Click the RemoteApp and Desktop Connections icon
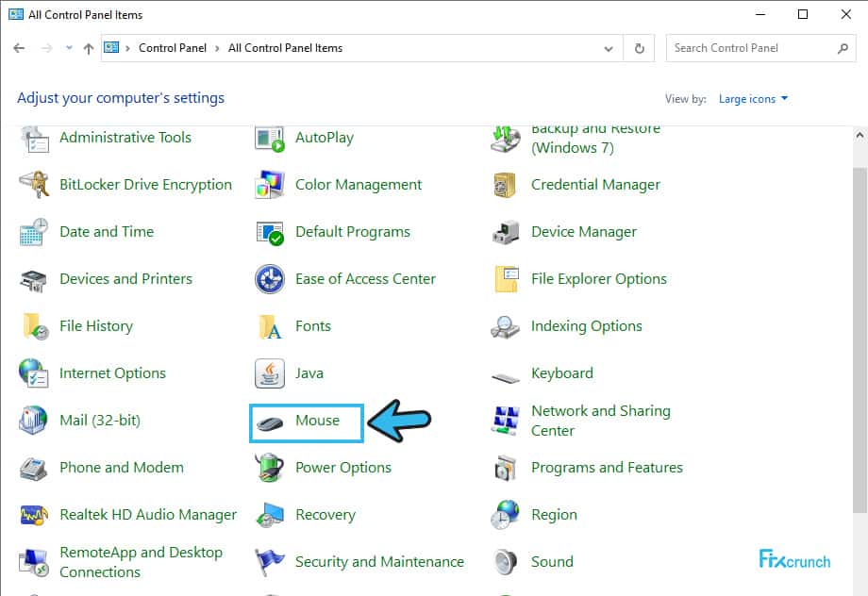 pyautogui.click(x=34, y=562)
